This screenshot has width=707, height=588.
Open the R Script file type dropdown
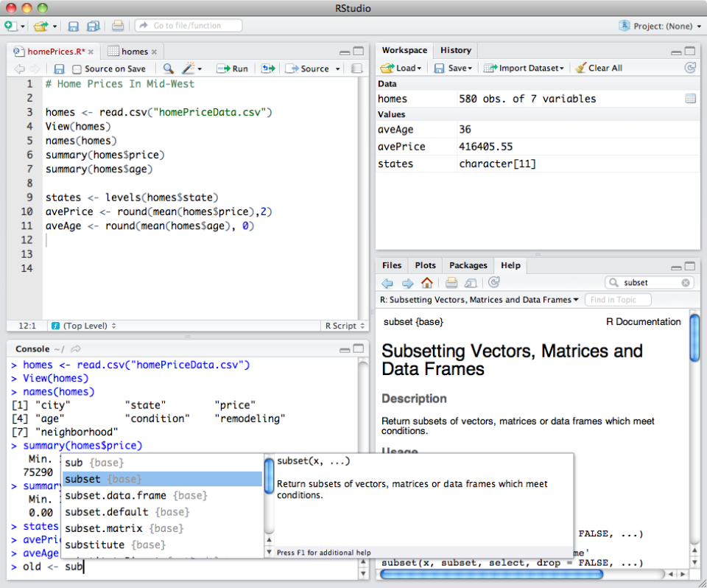(343, 326)
